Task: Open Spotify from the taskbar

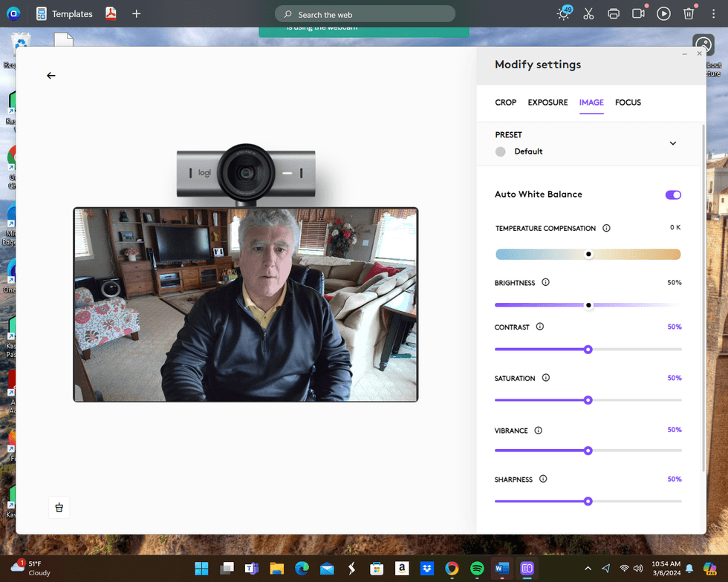Action: (476, 569)
